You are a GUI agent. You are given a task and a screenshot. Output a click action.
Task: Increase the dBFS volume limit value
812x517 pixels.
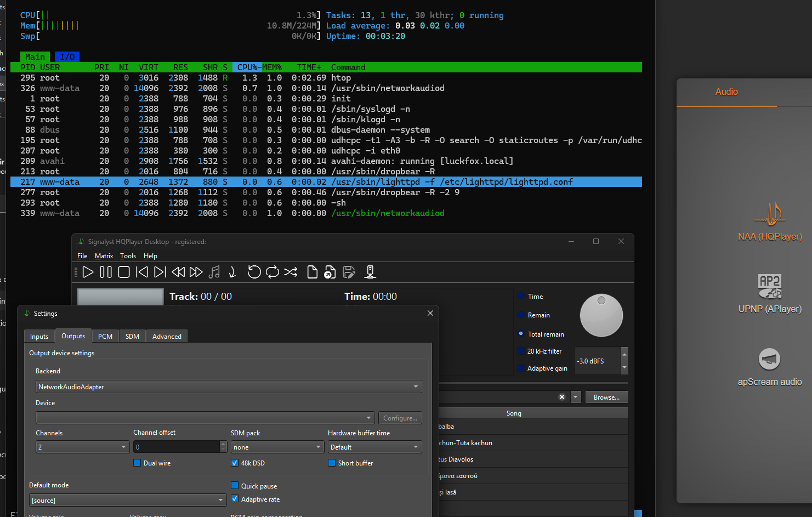click(624, 354)
